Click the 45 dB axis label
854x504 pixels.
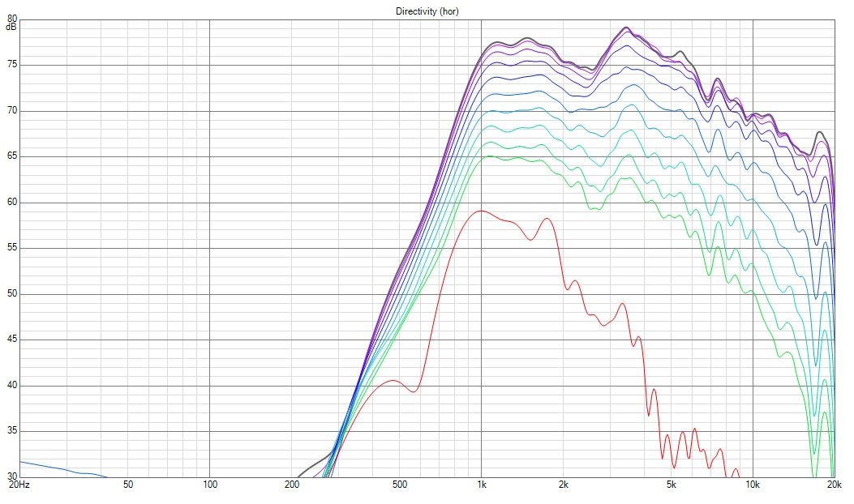(12, 339)
